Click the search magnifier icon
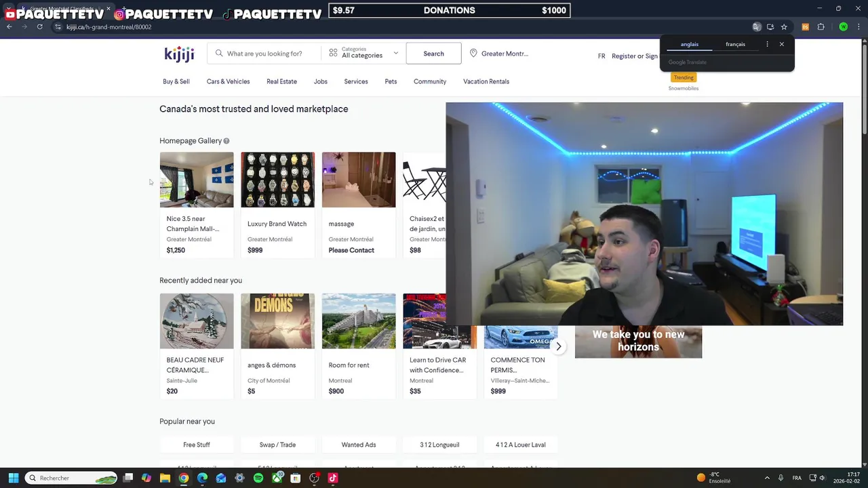The image size is (868, 488). (x=219, y=54)
